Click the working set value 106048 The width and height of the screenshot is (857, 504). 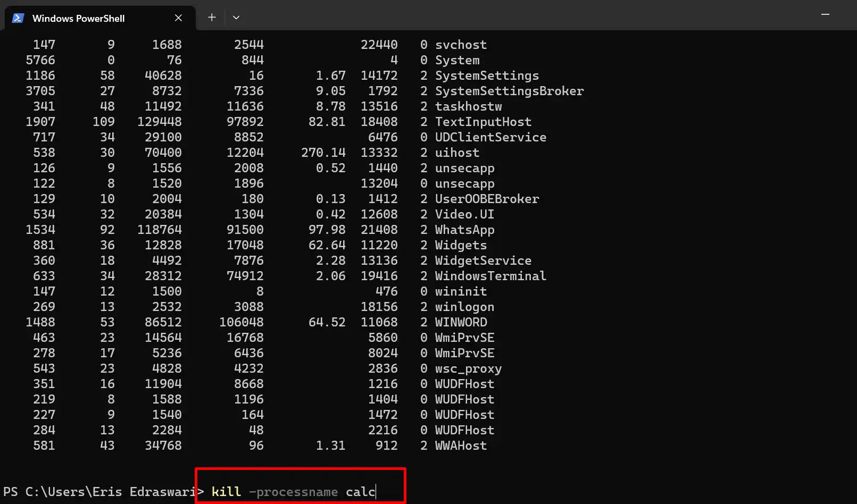pyautogui.click(x=242, y=322)
